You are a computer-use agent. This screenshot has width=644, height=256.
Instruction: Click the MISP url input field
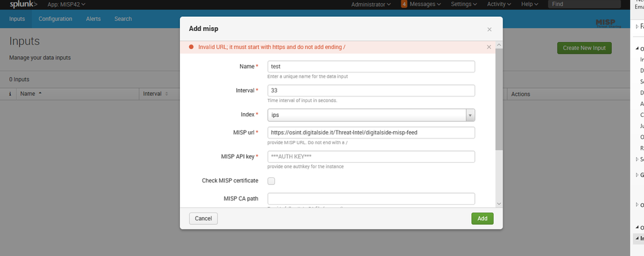click(x=371, y=133)
